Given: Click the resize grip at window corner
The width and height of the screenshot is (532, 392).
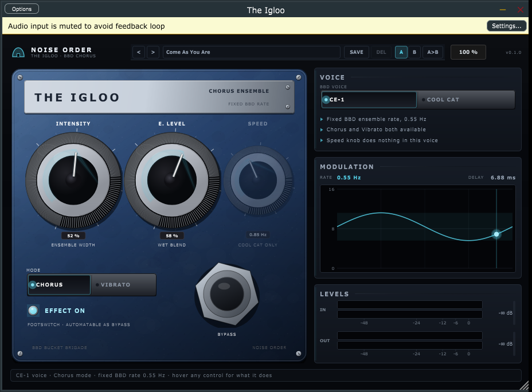Looking at the screenshot, I should (524, 385).
